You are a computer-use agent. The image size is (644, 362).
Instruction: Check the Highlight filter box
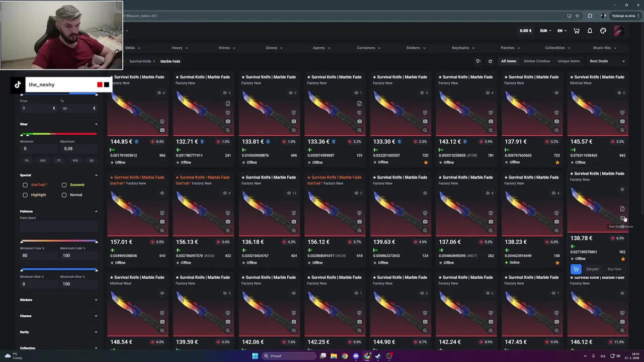[x=25, y=195]
